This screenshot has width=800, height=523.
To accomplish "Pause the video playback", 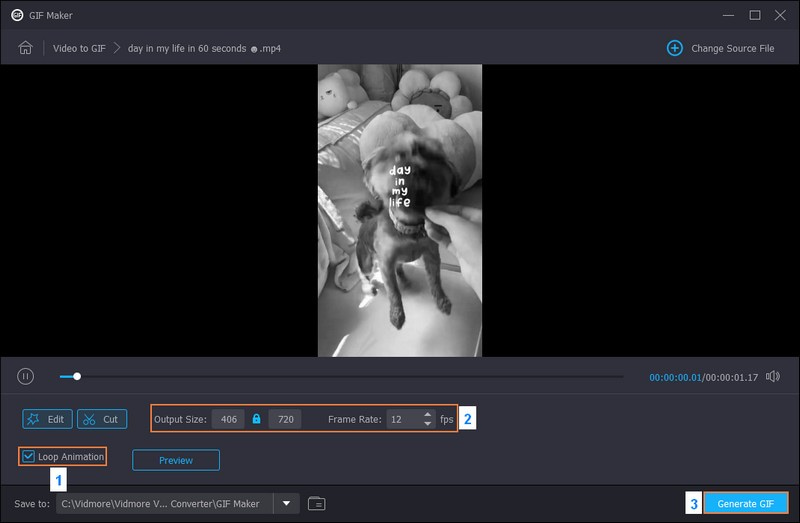I will point(26,377).
